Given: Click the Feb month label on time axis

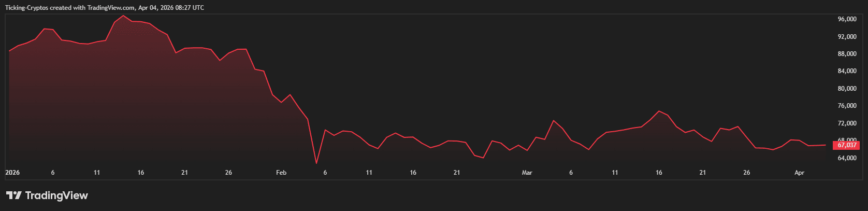Looking at the screenshot, I should pos(281,173).
